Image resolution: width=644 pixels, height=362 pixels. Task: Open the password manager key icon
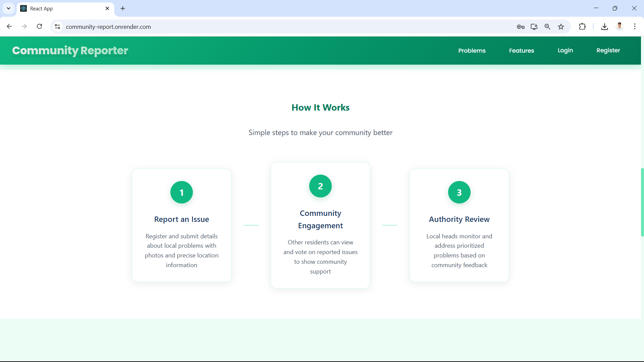[521, 27]
